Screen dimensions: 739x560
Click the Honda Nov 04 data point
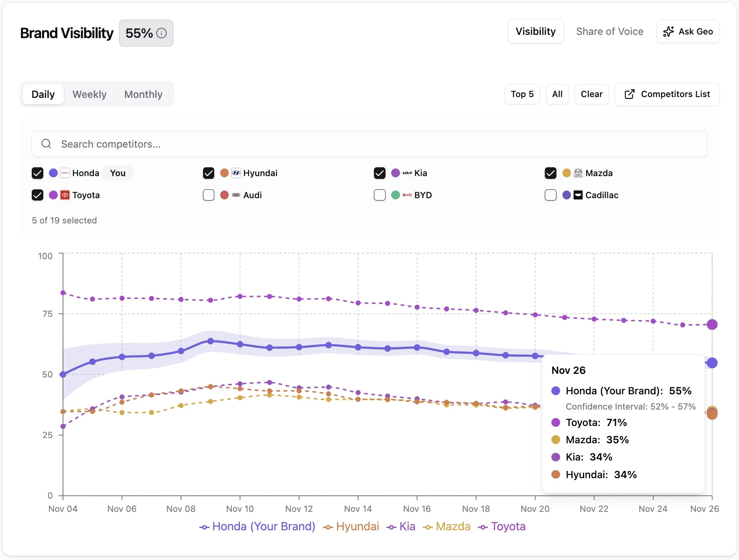click(x=63, y=374)
